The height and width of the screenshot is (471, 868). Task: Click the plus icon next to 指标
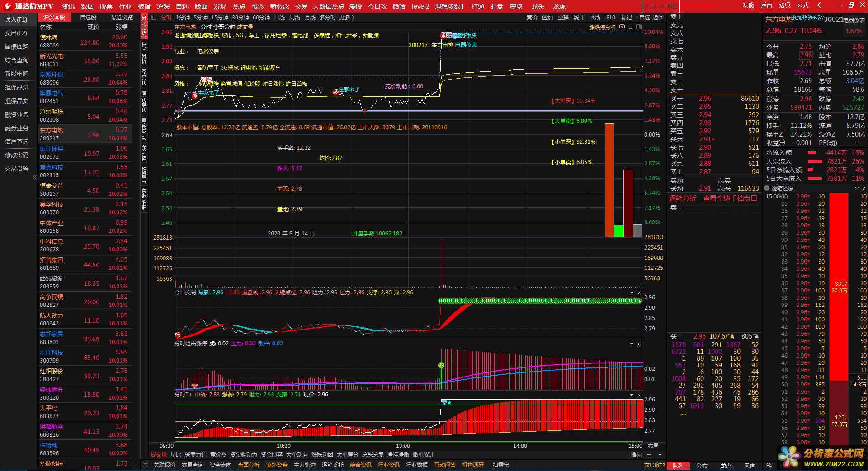tap(649, 455)
